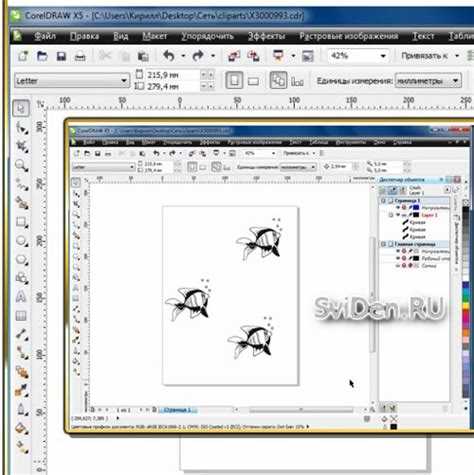Image resolution: width=474 pixels, height=475 pixels.
Task: Open the Basic Shapes tool in main toolbox
Action: [22, 278]
